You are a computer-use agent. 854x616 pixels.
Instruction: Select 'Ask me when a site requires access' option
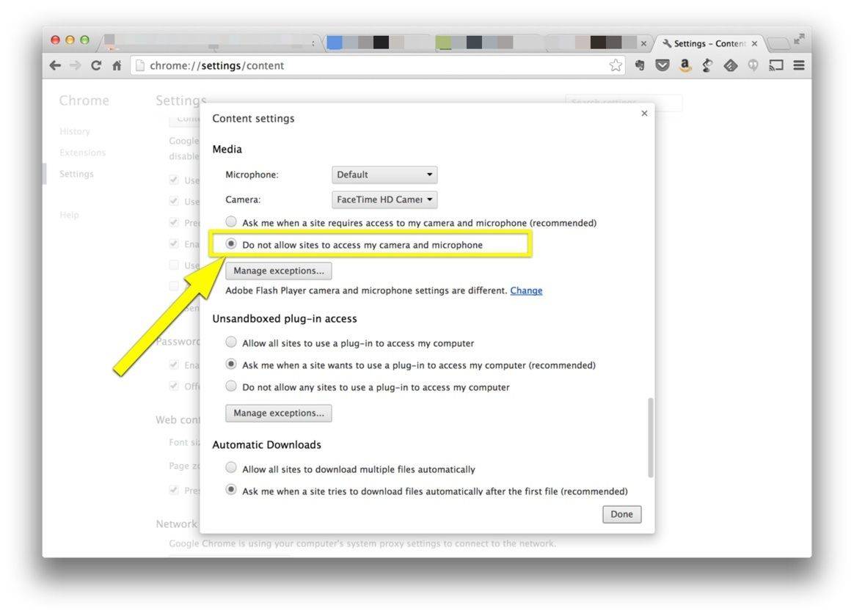231,221
